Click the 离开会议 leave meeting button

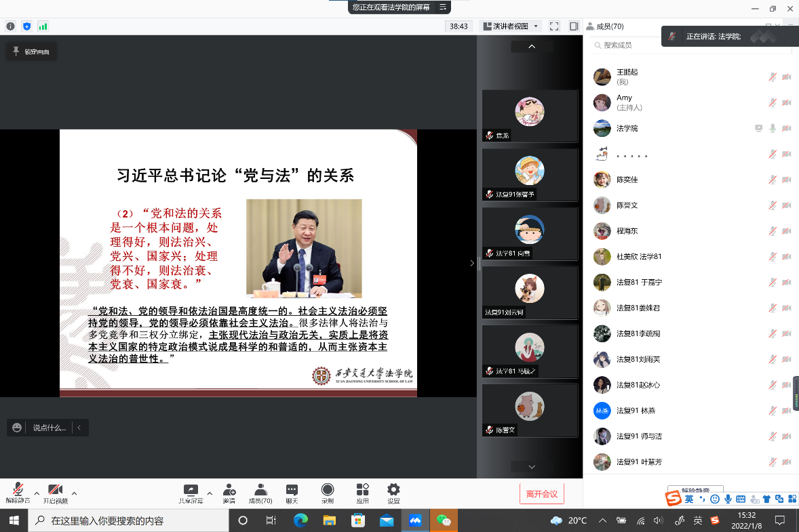click(x=541, y=494)
